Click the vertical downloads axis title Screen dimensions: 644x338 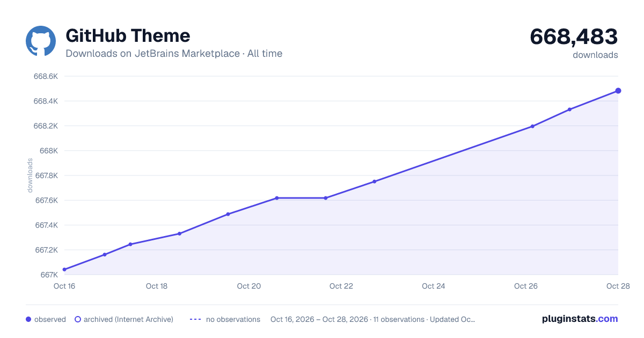click(x=30, y=175)
